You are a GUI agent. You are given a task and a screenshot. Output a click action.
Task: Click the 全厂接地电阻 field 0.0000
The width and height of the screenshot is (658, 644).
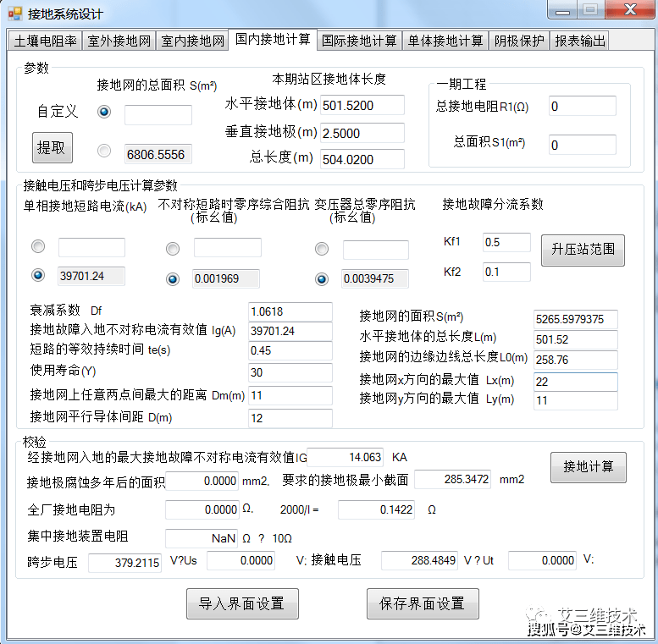[202, 509]
